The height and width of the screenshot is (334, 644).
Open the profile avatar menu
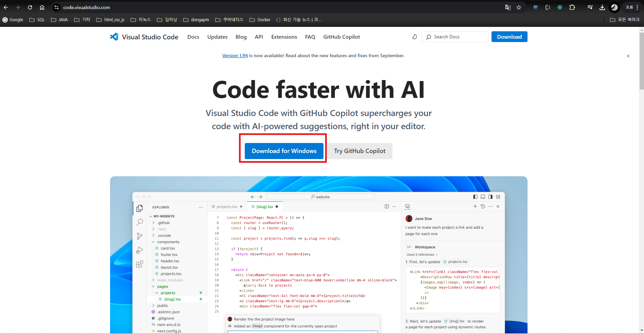[614, 7]
